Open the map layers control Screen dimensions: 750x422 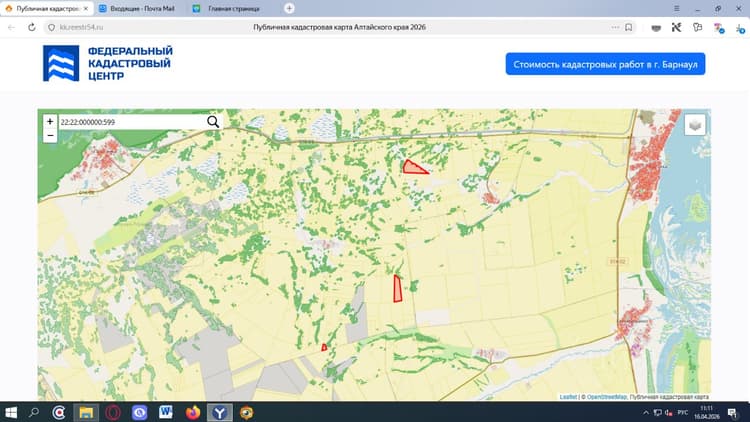pos(695,125)
